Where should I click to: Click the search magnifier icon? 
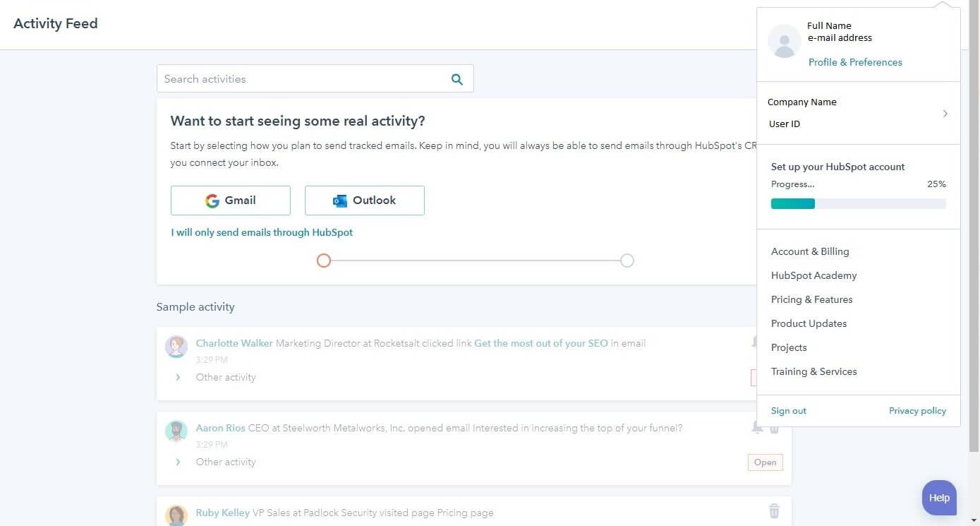click(456, 78)
